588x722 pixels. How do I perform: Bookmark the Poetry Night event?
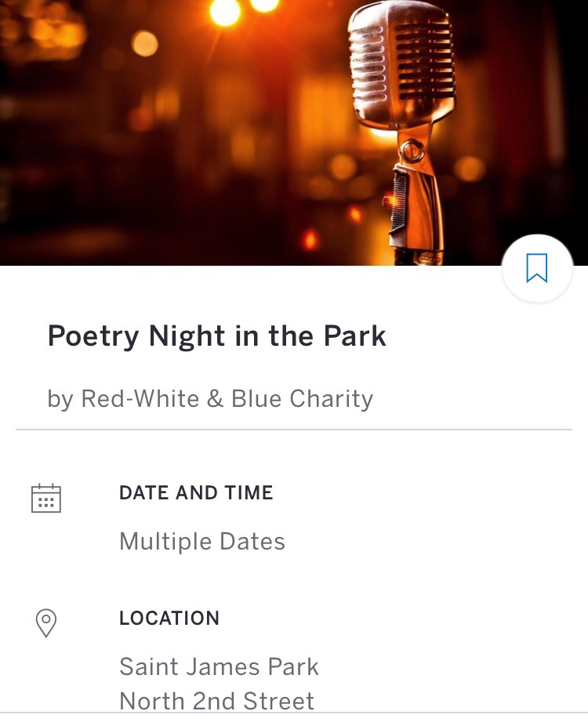point(537,268)
